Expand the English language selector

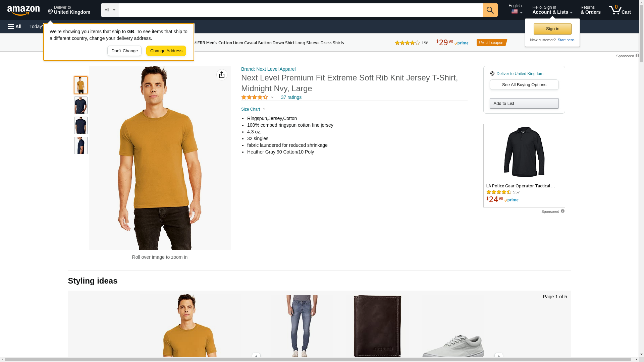click(516, 10)
